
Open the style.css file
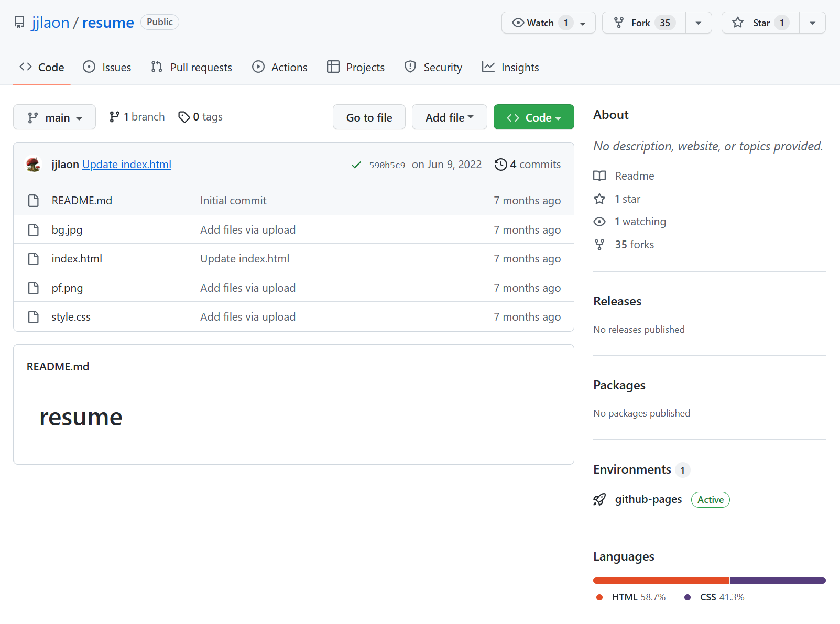[x=71, y=317]
